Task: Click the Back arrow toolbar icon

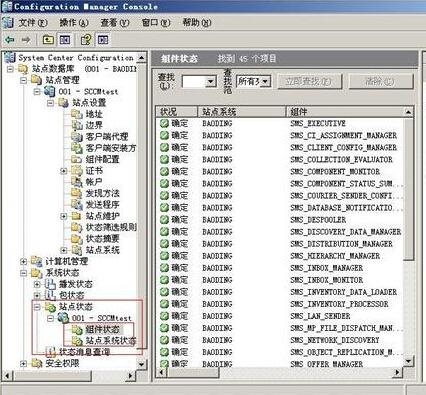Action: tap(10, 40)
